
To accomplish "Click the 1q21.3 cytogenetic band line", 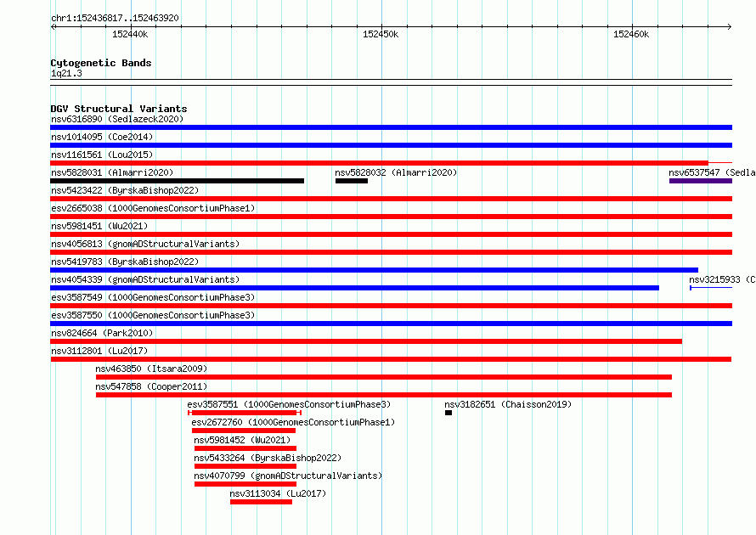I will [x=391, y=82].
